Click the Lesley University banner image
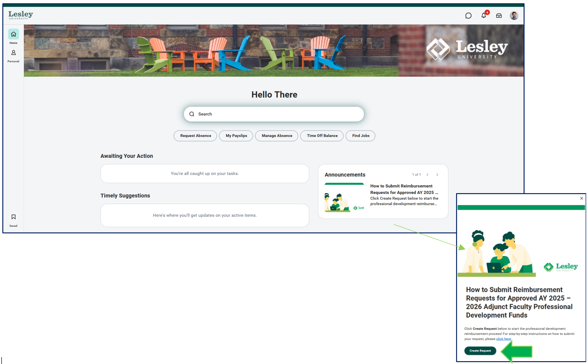 (x=274, y=50)
